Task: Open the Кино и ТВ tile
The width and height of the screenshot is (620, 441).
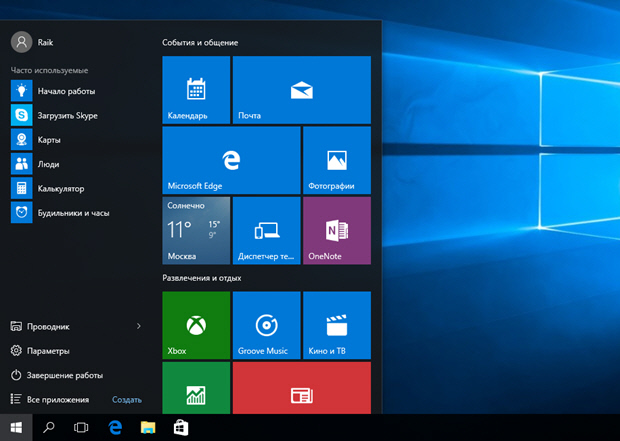Action: point(337,325)
